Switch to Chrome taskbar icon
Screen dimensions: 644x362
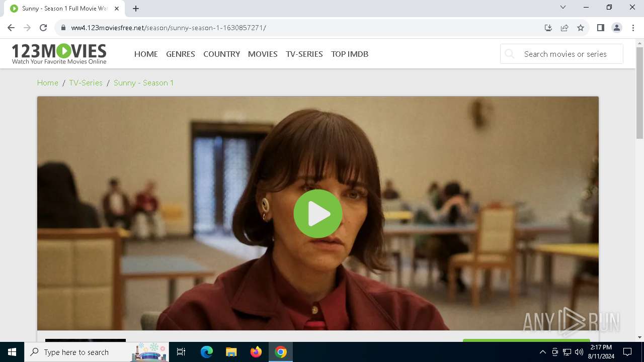pyautogui.click(x=281, y=352)
